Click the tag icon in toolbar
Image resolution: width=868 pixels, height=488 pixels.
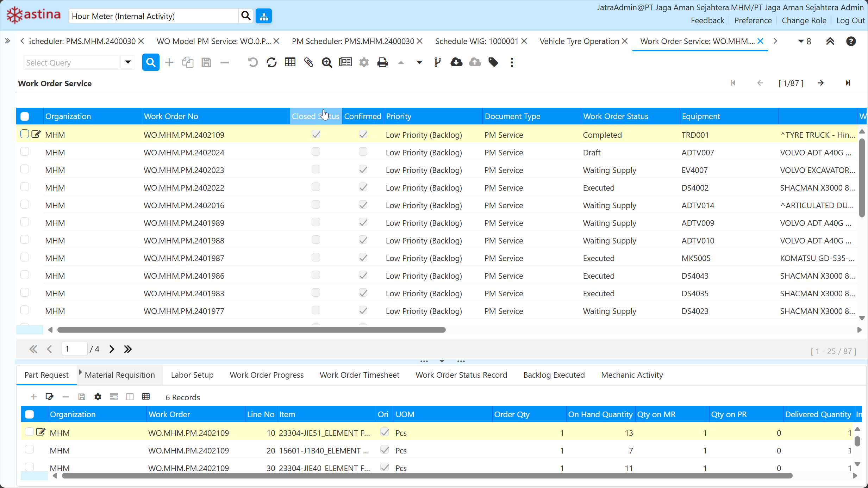[493, 62]
